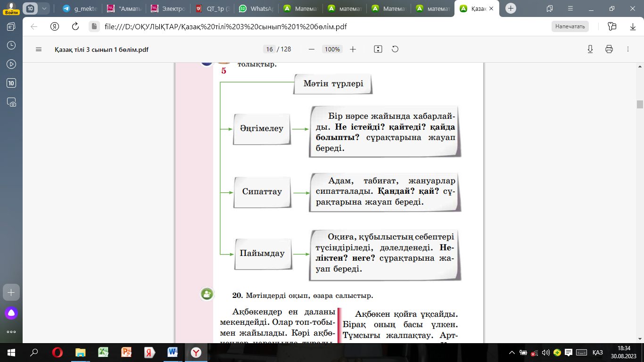Click the PDF title Қазақ тілі 3 сынып
The height and width of the screenshot is (362, 644).
point(102,49)
